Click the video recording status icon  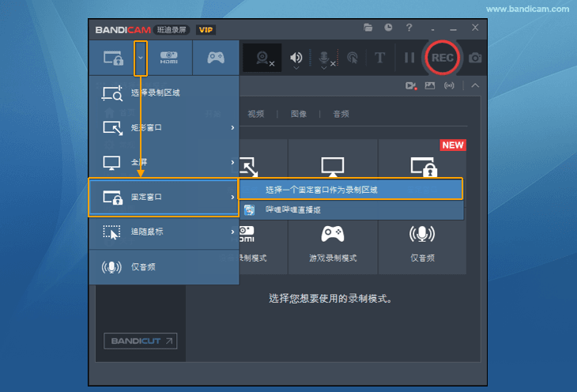(x=411, y=86)
